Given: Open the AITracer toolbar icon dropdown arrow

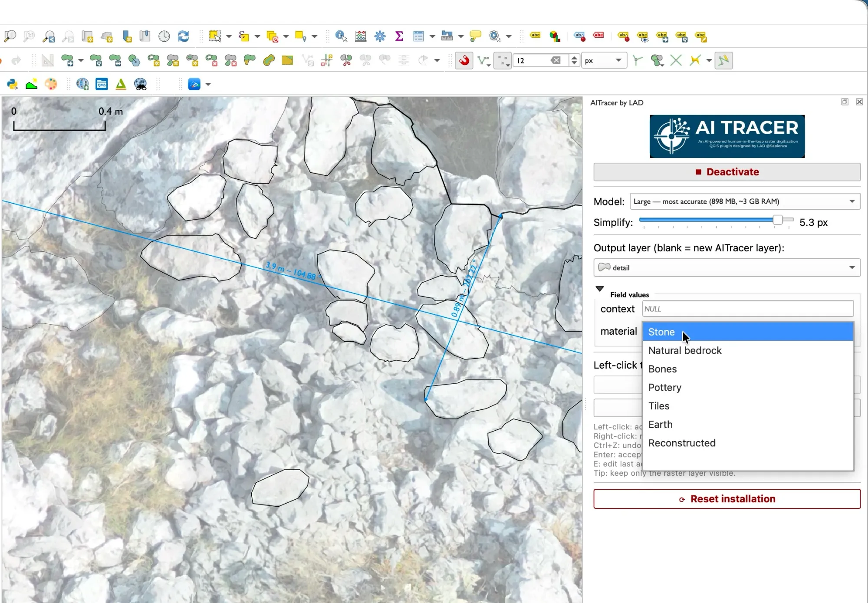Looking at the screenshot, I should click(208, 84).
